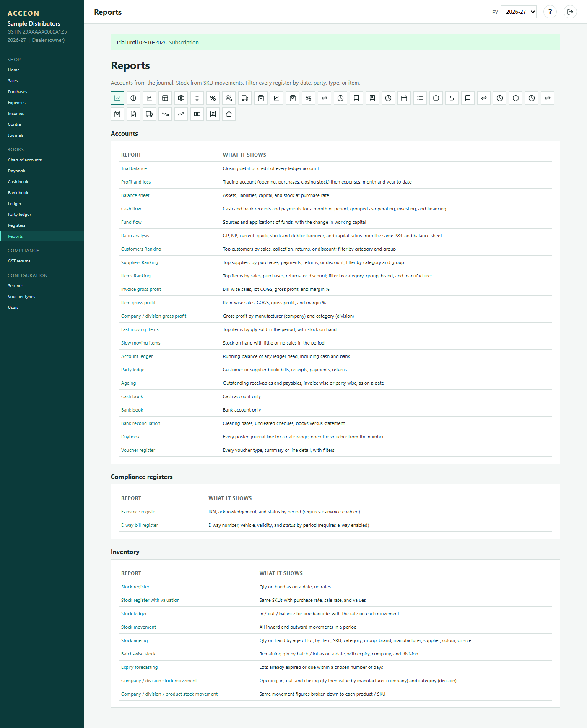Click the dollar sign shortcut icon
This screenshot has height=728, width=587.
(452, 98)
